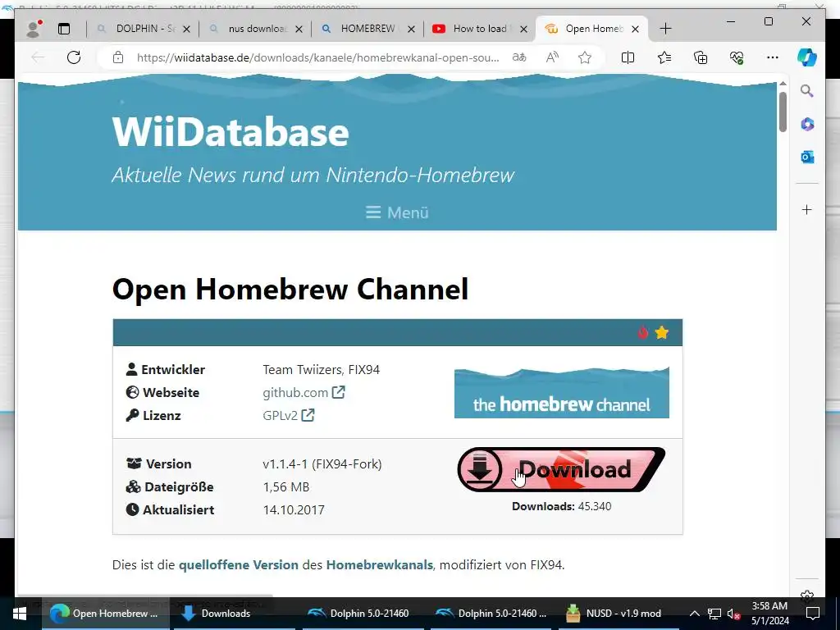Switch to the HOMEBREW search tab
This screenshot has height=630, width=840.
pos(367,29)
